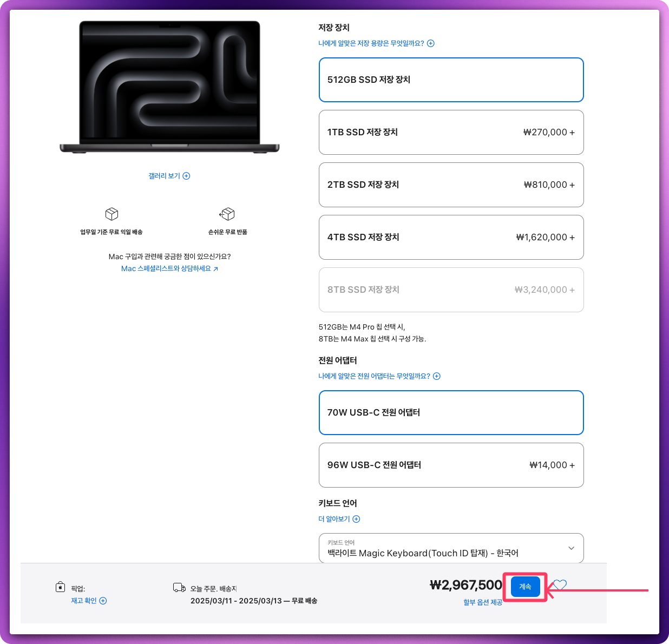
Task: Click the heart favorite icon
Action: click(560, 585)
